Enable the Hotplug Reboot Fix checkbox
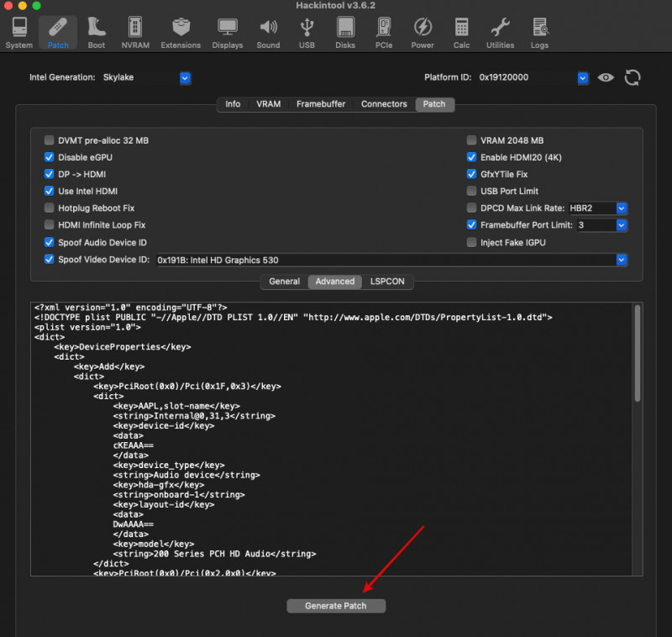The height and width of the screenshot is (637, 672). (x=50, y=208)
